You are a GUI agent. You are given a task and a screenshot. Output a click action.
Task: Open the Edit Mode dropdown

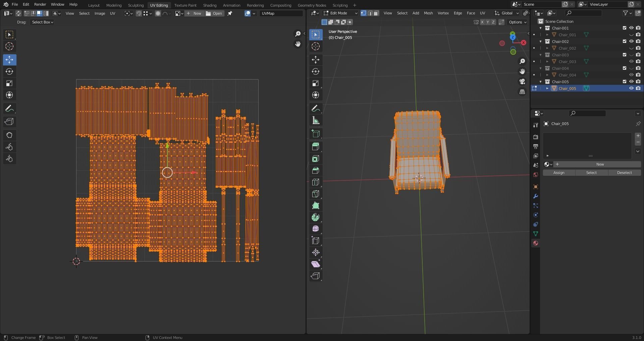[340, 13]
